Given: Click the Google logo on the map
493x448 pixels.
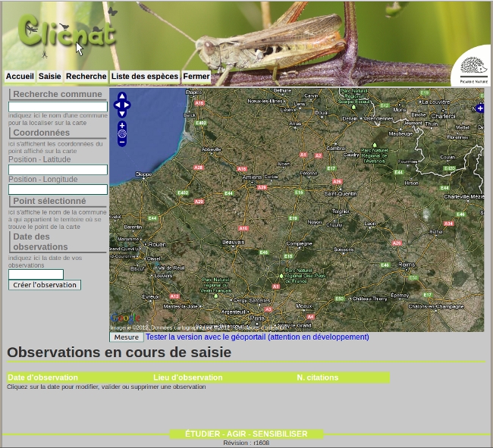Looking at the screenshot, I should pos(125,318).
